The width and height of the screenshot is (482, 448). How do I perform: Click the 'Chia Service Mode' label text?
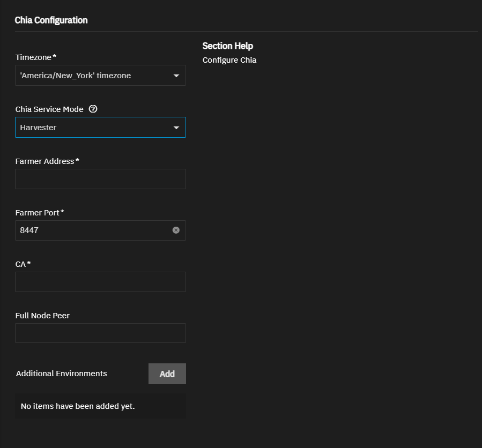(x=49, y=109)
